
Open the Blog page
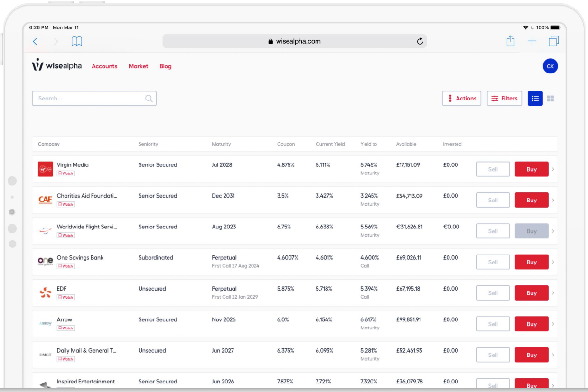pos(166,66)
